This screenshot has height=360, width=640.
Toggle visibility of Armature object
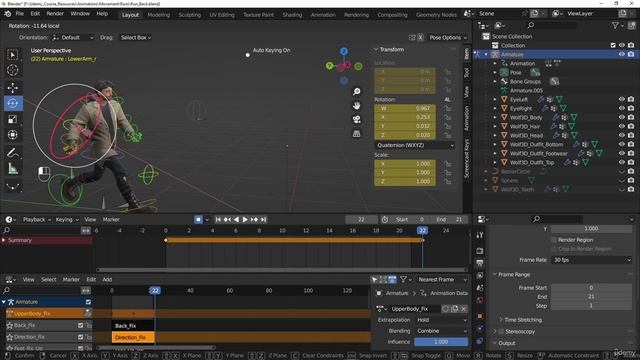point(621,54)
